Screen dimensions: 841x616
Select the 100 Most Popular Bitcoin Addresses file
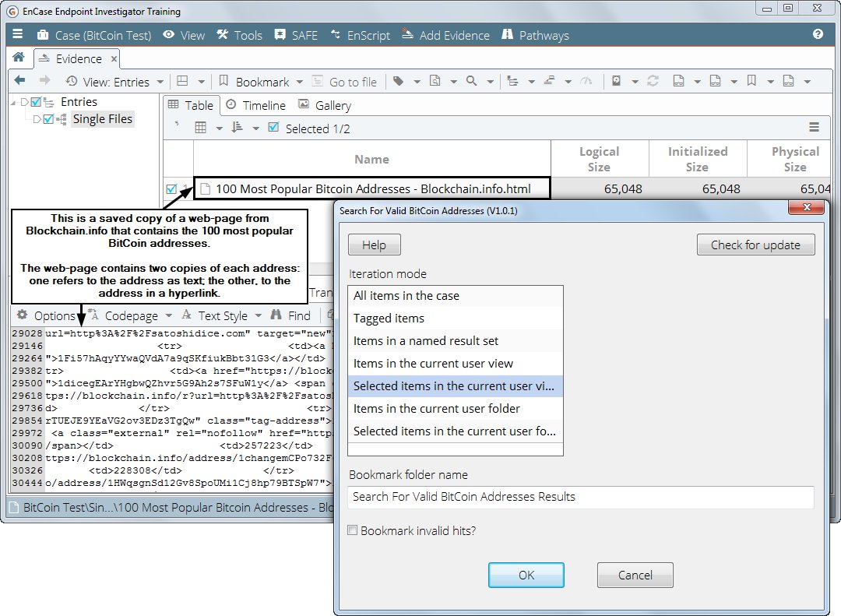coord(372,188)
